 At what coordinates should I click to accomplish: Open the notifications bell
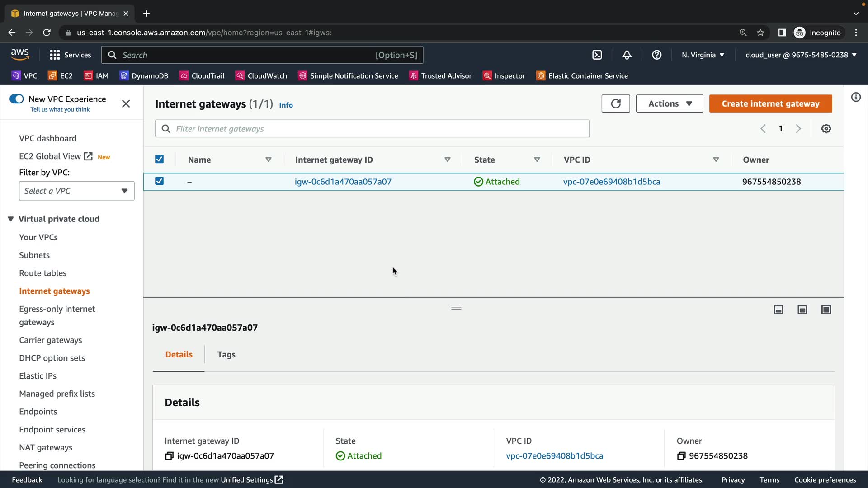point(627,55)
